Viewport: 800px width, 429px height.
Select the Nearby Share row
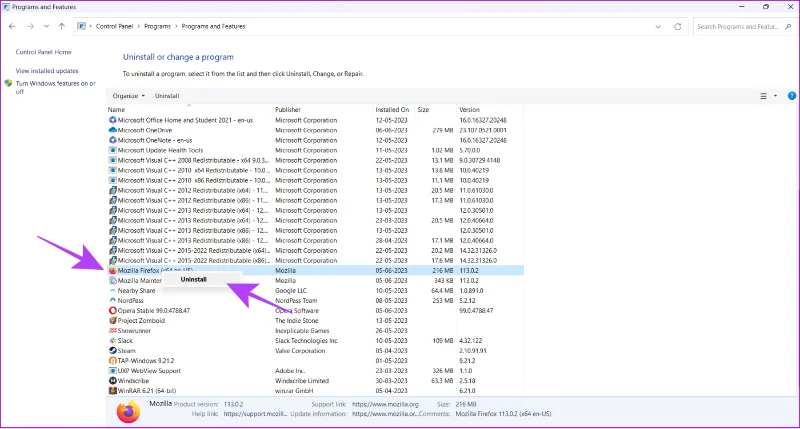coord(315,290)
